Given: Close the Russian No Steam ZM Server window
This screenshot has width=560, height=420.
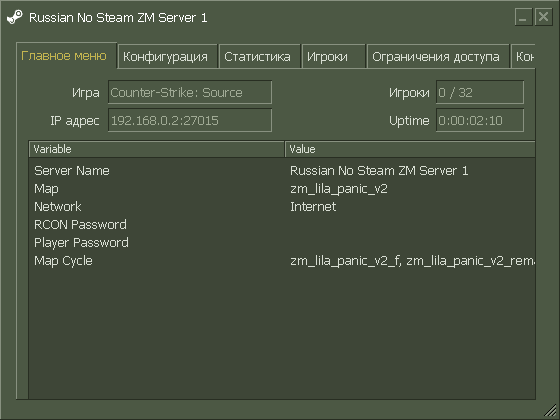Looking at the screenshot, I should (543, 17).
